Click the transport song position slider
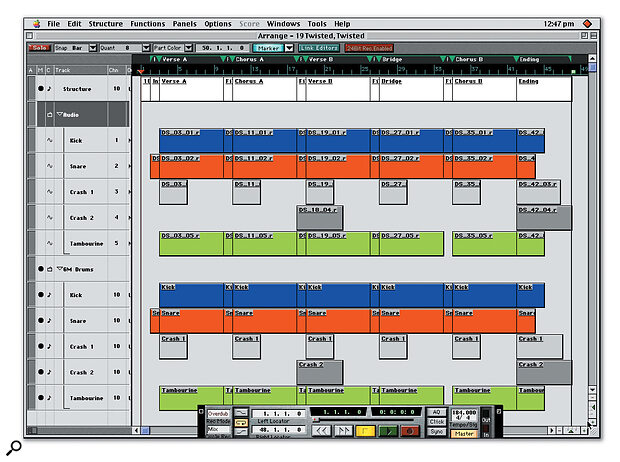This screenshot has width=620, height=462. (x=316, y=420)
